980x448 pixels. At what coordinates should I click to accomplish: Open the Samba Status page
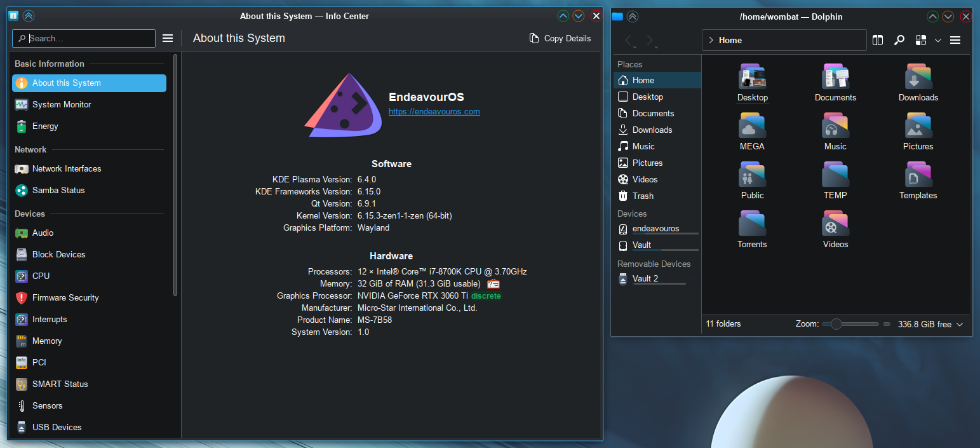pos(58,190)
